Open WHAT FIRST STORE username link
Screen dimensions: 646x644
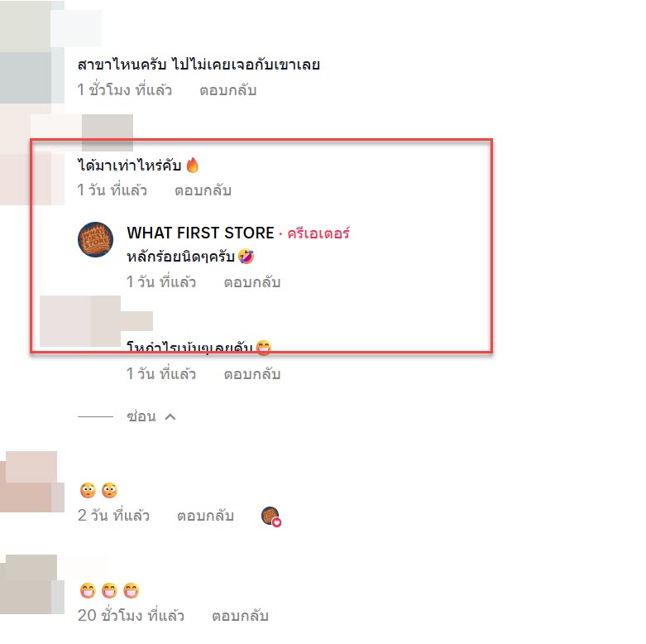tap(200, 233)
